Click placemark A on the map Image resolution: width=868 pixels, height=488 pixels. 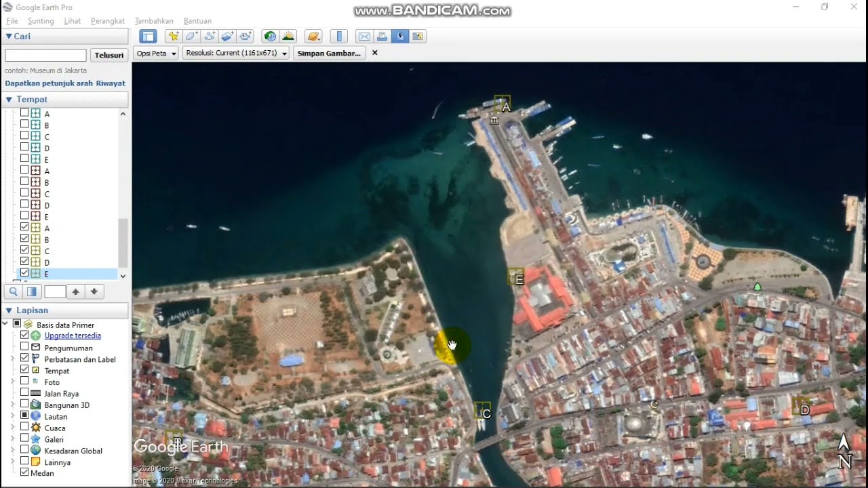pyautogui.click(x=502, y=104)
